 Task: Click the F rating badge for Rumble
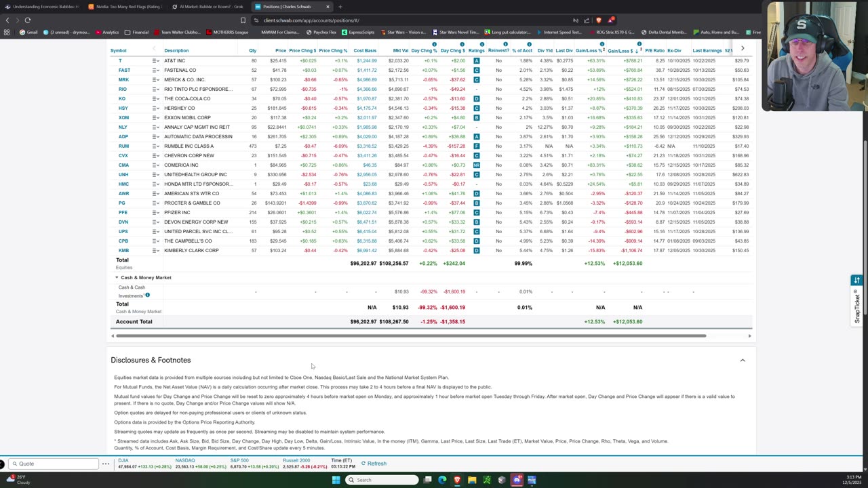click(477, 146)
